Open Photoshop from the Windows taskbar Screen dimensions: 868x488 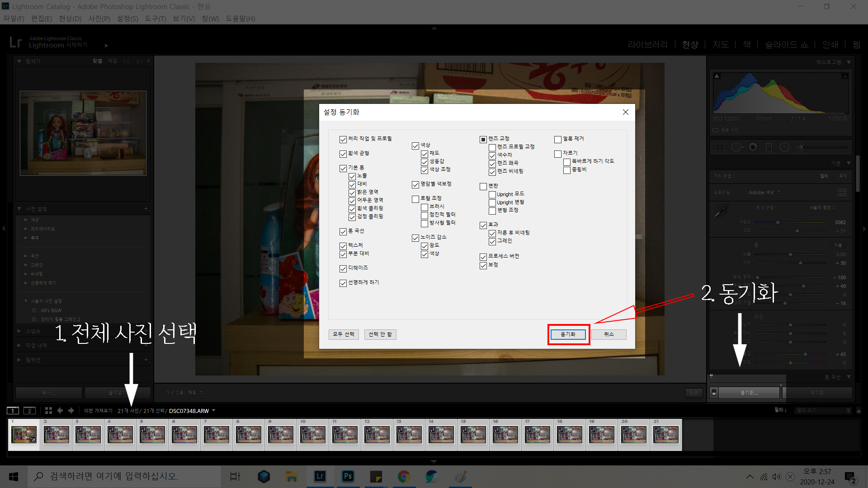pyautogui.click(x=348, y=476)
